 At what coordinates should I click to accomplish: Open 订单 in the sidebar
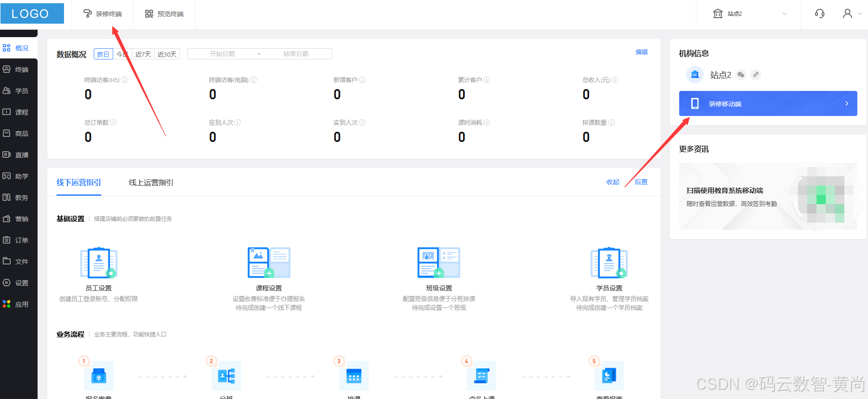19,240
